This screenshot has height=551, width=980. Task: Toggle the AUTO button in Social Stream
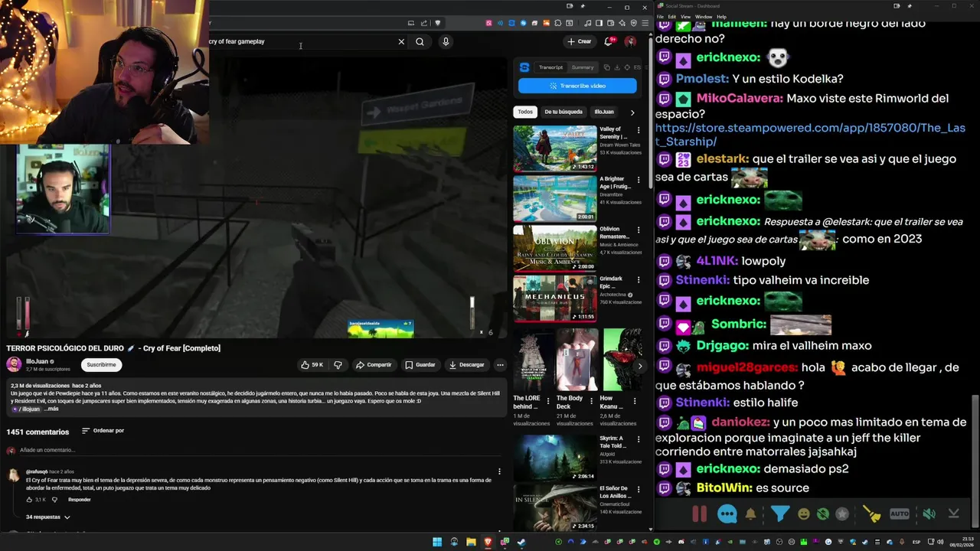click(x=900, y=514)
